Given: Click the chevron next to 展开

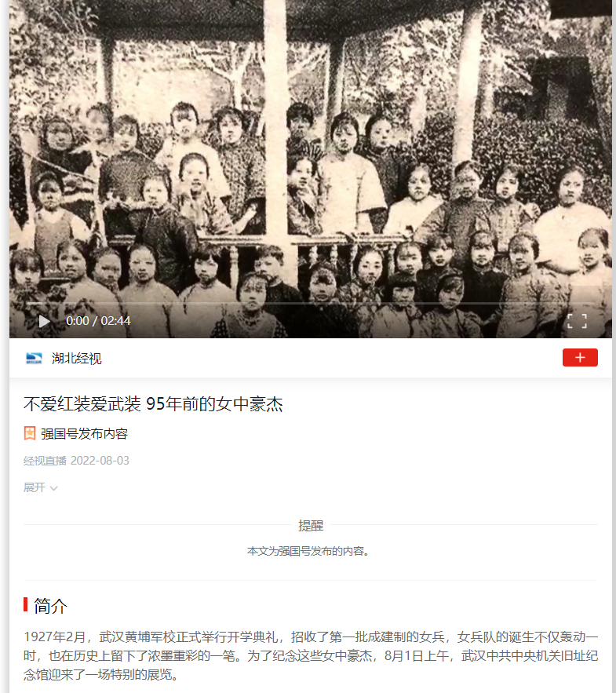Looking at the screenshot, I should pos(53,488).
